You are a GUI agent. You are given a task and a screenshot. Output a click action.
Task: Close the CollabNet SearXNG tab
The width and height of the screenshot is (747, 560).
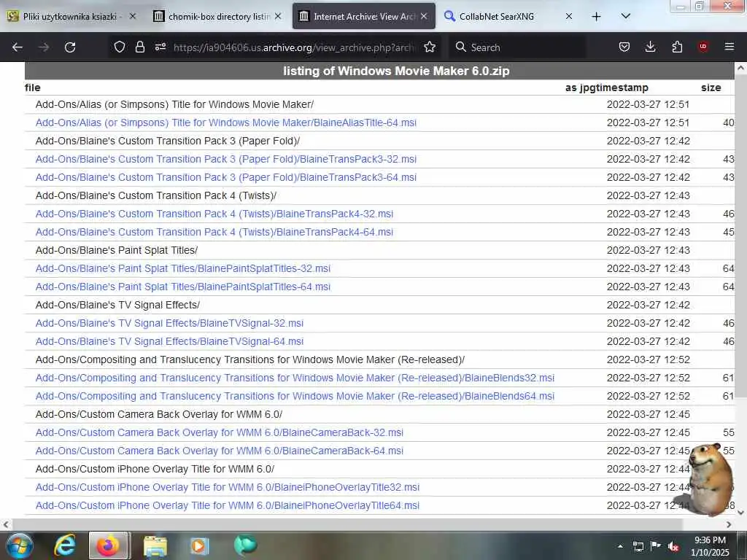(x=569, y=16)
